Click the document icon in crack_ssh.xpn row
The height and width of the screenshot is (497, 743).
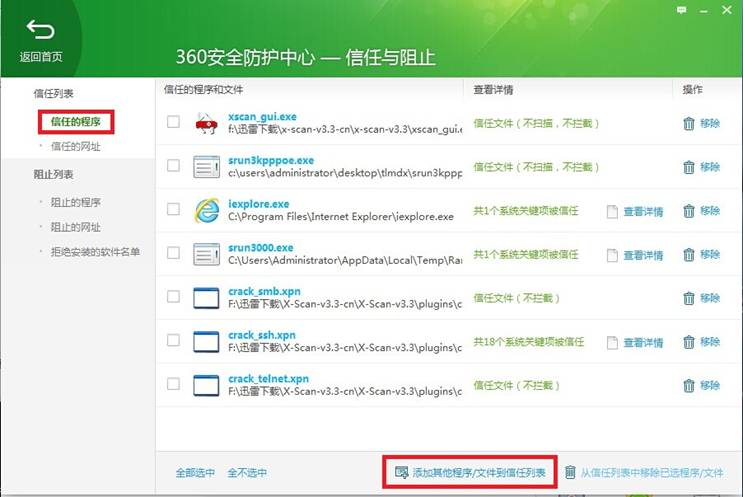tap(612, 343)
